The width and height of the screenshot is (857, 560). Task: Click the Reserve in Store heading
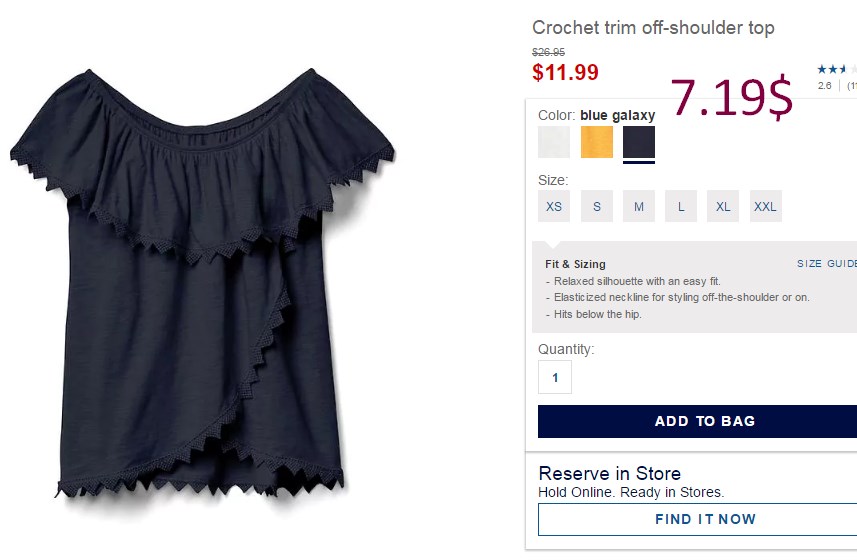609,473
